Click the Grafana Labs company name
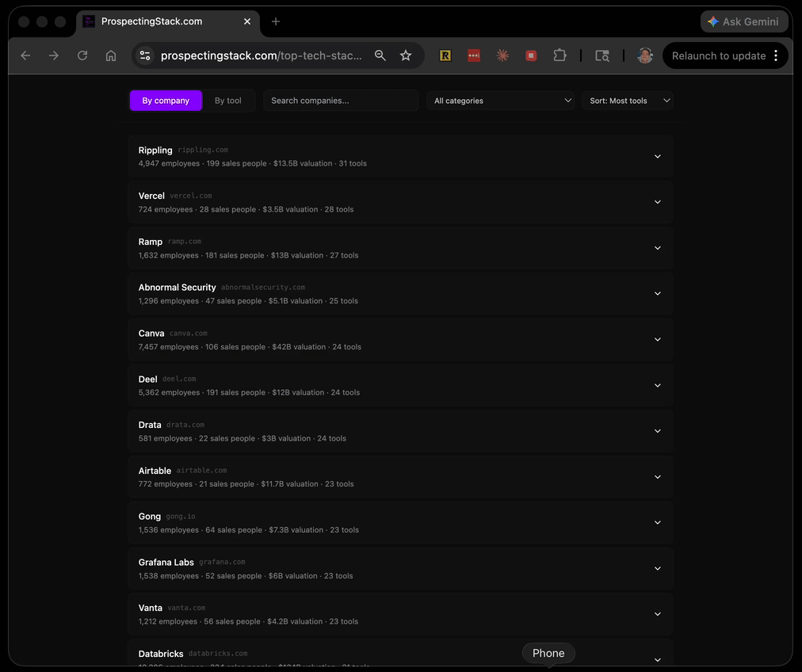 coord(166,563)
